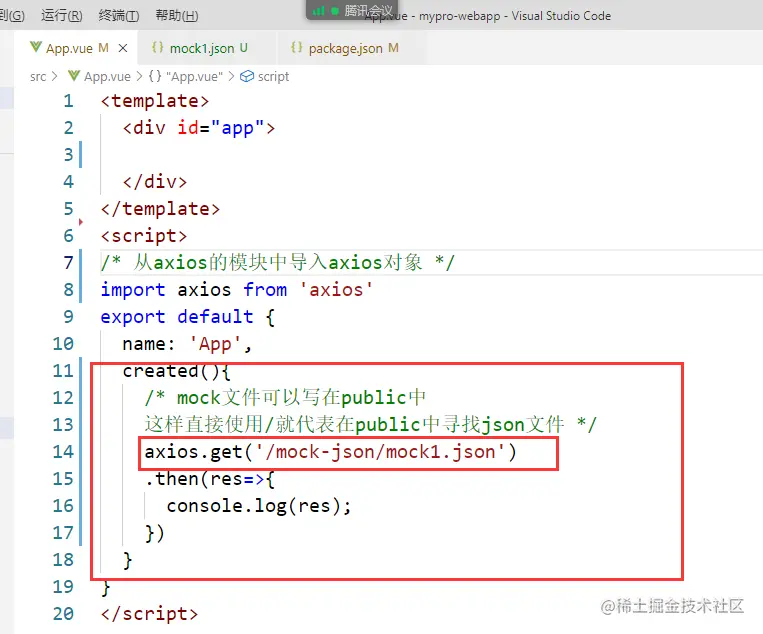Click the window title mypro-webapp text
The image size is (763, 634).
[459, 16]
